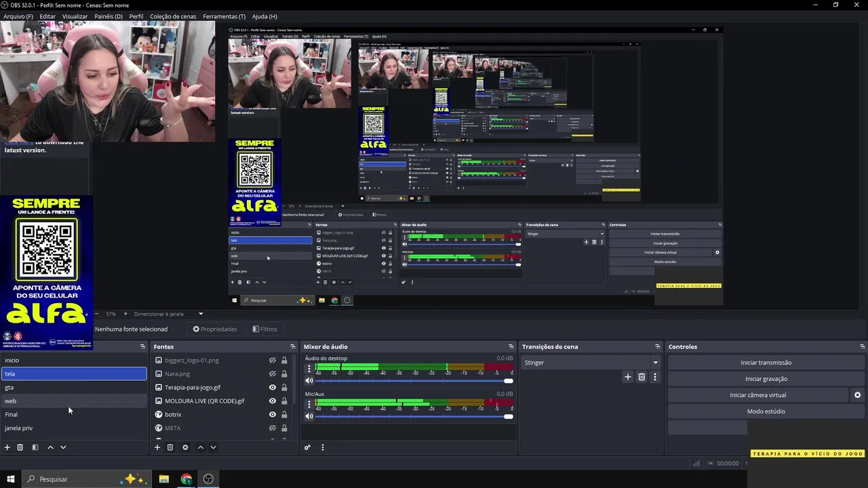Delete the selected scene with trash icon
The image size is (868, 488).
click(x=20, y=447)
